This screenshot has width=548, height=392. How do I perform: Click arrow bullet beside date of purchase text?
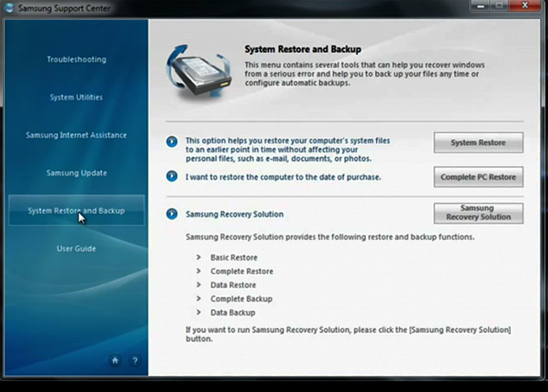point(172,176)
